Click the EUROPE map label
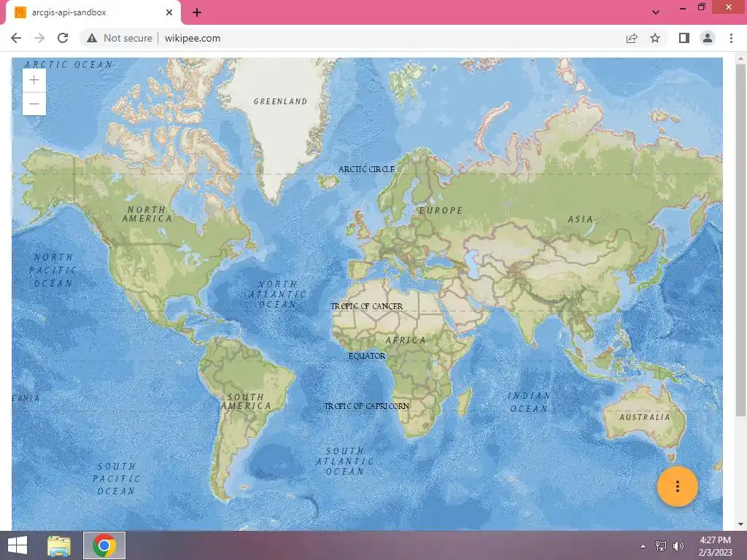Screen dimensions: 747x560 pos(441,211)
